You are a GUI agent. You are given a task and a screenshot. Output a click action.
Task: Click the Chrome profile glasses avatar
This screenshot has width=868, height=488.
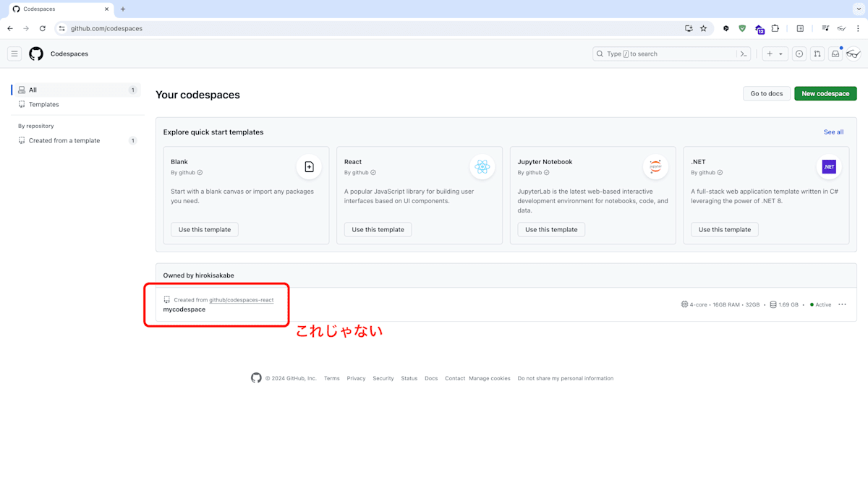841,28
